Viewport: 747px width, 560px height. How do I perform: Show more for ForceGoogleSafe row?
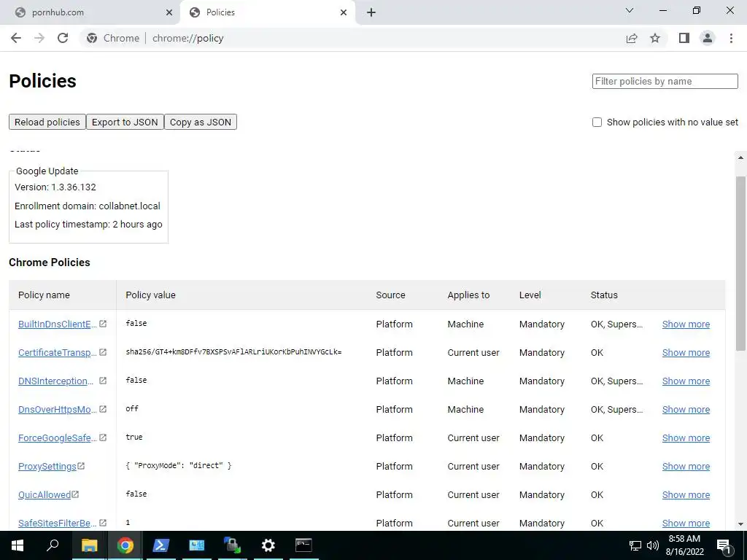(686, 438)
